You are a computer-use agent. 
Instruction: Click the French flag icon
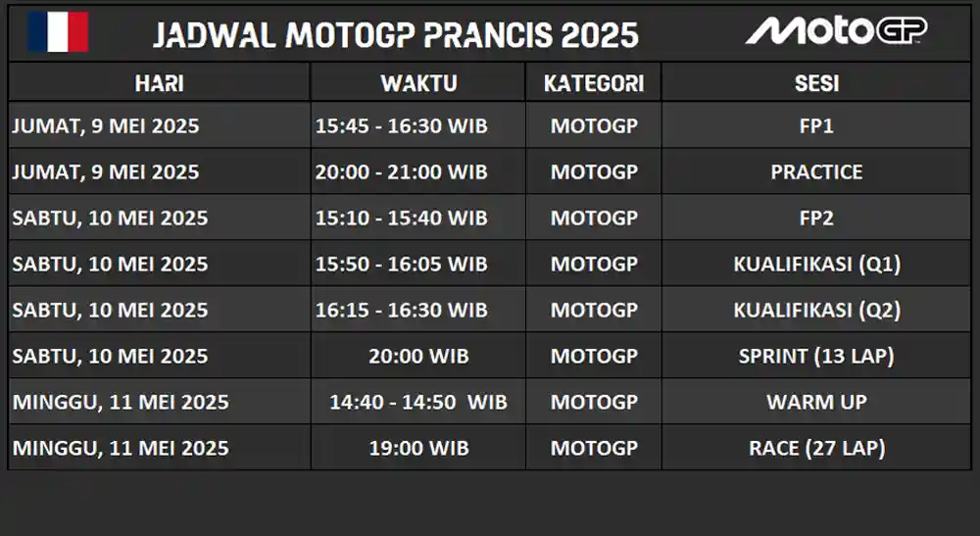(x=58, y=32)
